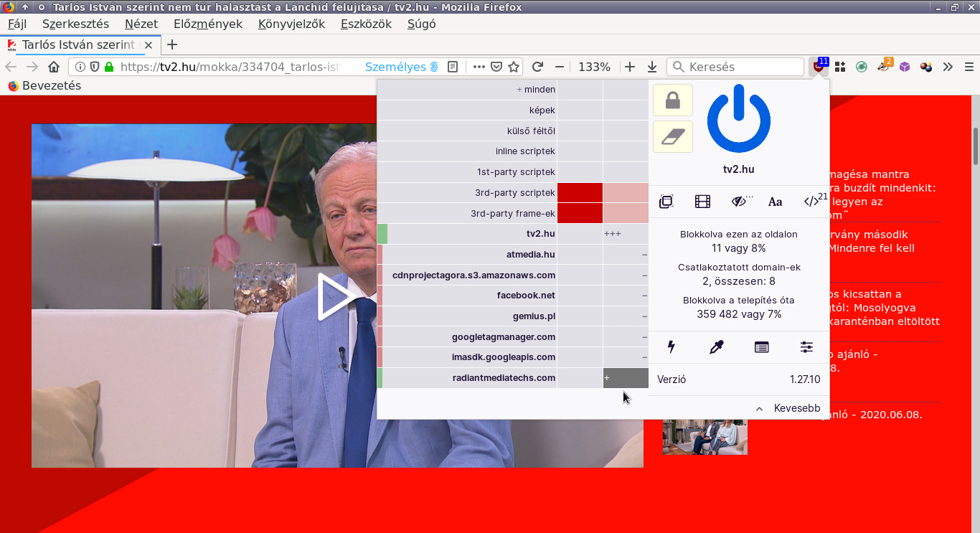
Task: Click the Keresés search field
Action: [735, 67]
